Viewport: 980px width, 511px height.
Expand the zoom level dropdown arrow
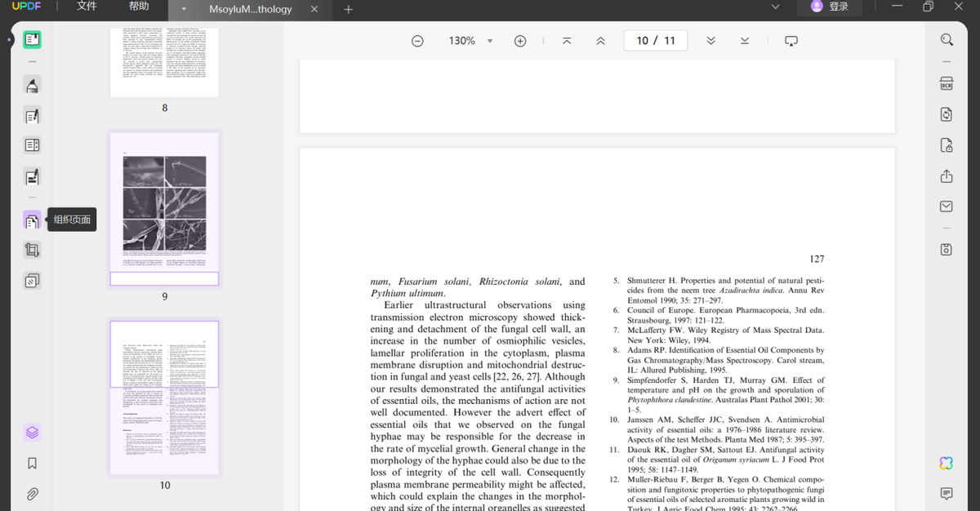(x=490, y=41)
